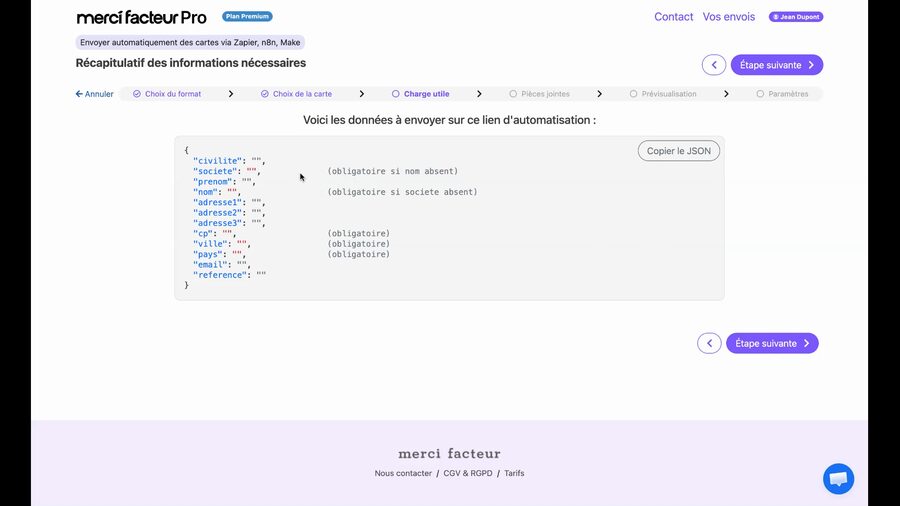Click the "civilite" JSON key

click(218, 161)
